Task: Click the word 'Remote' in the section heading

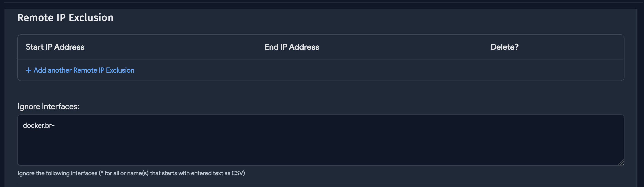Action: click(35, 18)
